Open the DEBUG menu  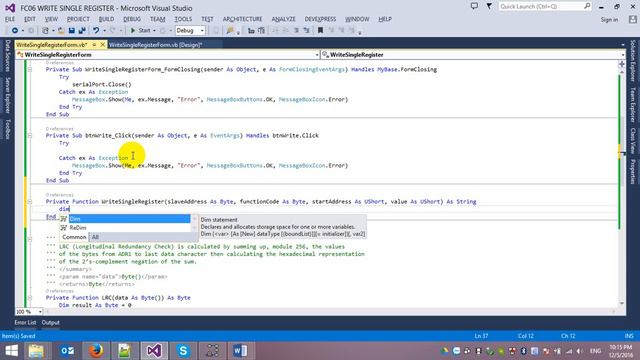[x=132, y=19]
